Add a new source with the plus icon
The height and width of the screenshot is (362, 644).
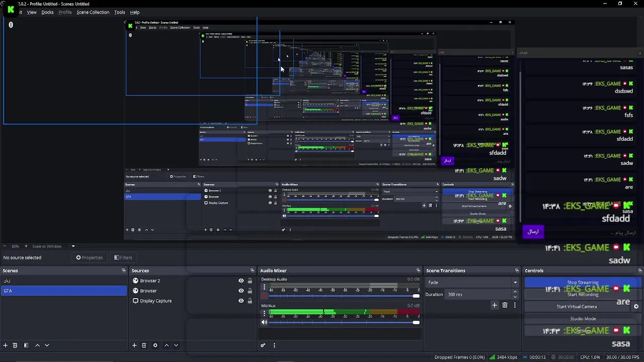click(x=134, y=345)
